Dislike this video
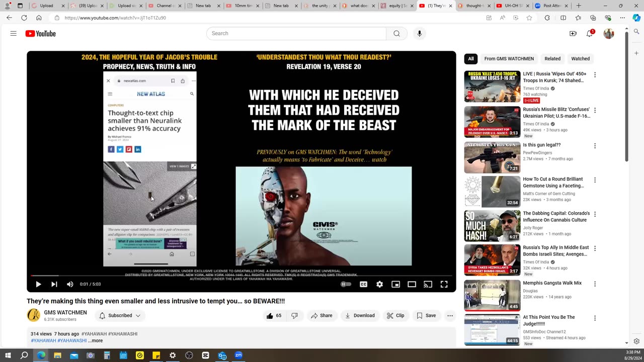Screen dimensions: 644x362 [295, 316]
